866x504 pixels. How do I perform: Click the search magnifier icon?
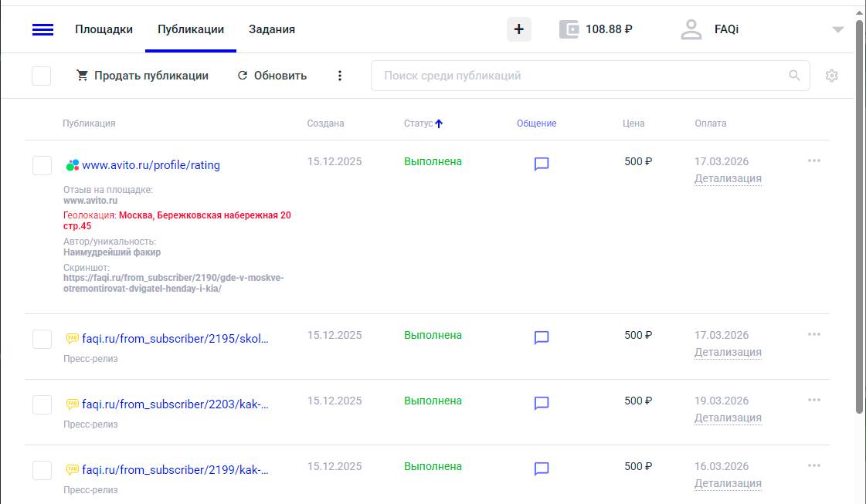coord(794,76)
